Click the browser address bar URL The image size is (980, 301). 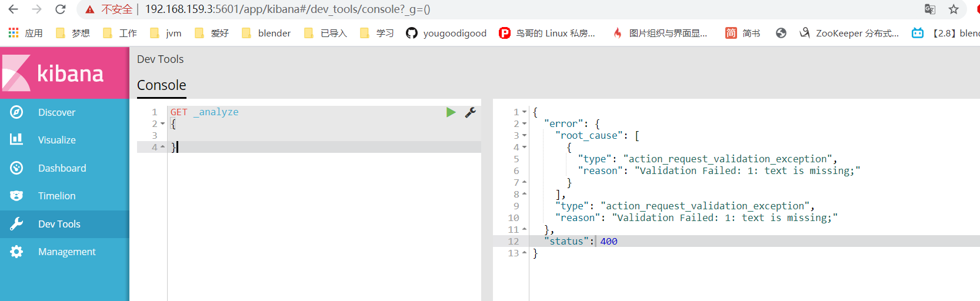pyautogui.click(x=288, y=9)
